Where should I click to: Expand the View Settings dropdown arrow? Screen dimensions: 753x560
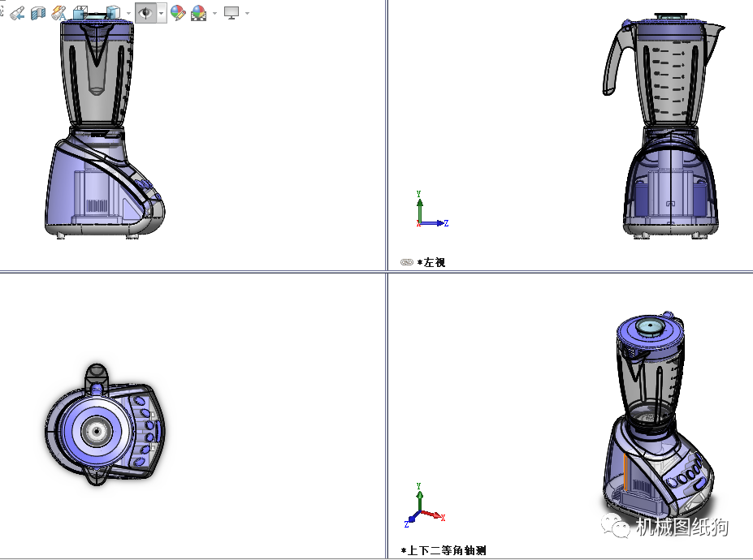tap(247, 14)
